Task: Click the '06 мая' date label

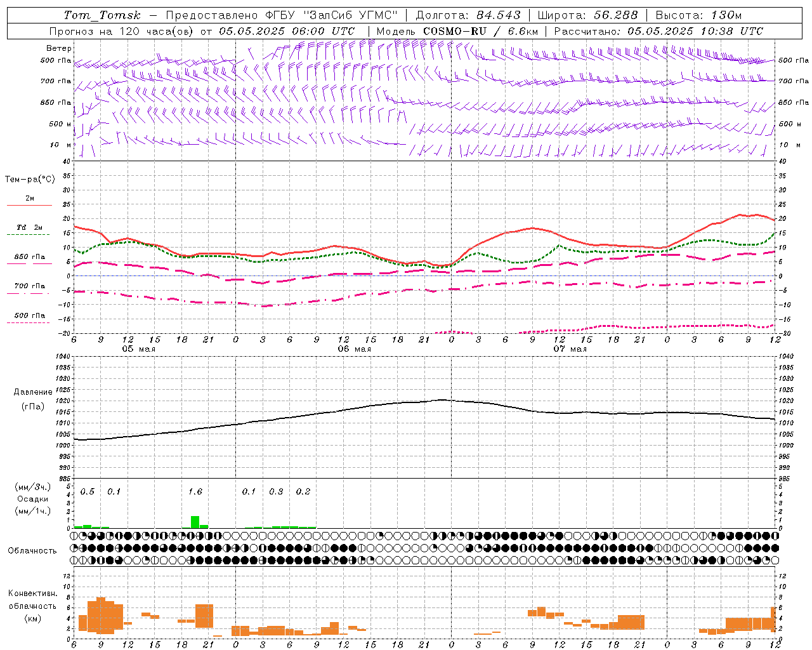Action: (x=354, y=349)
